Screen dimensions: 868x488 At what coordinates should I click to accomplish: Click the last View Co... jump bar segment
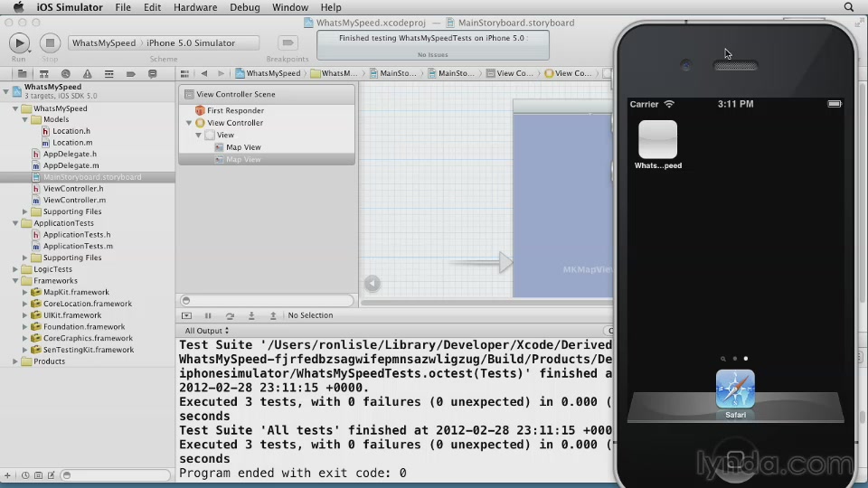tap(569, 73)
